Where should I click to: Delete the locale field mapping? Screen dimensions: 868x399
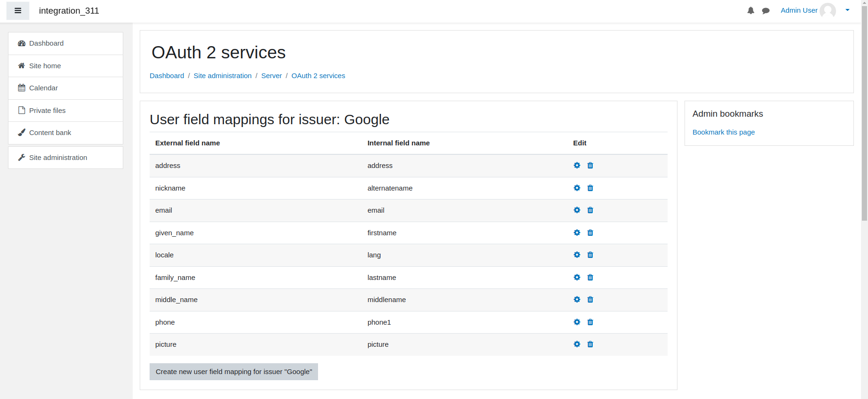(x=590, y=255)
